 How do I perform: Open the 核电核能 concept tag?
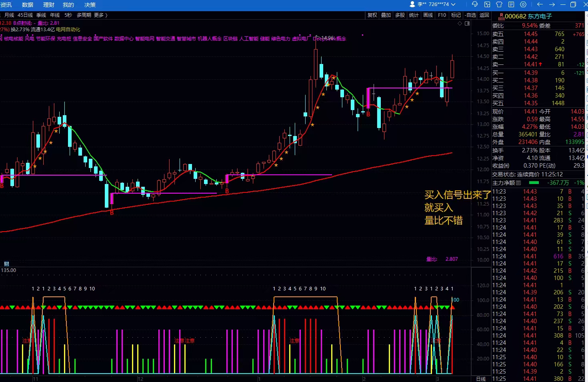tap(14, 39)
